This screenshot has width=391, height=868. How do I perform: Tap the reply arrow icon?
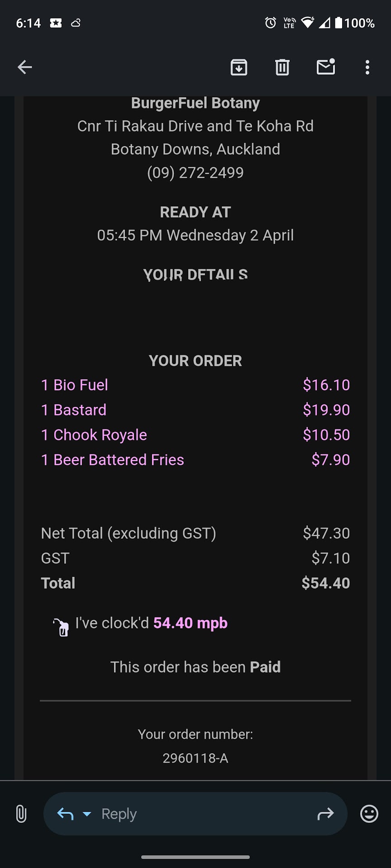pos(66,814)
